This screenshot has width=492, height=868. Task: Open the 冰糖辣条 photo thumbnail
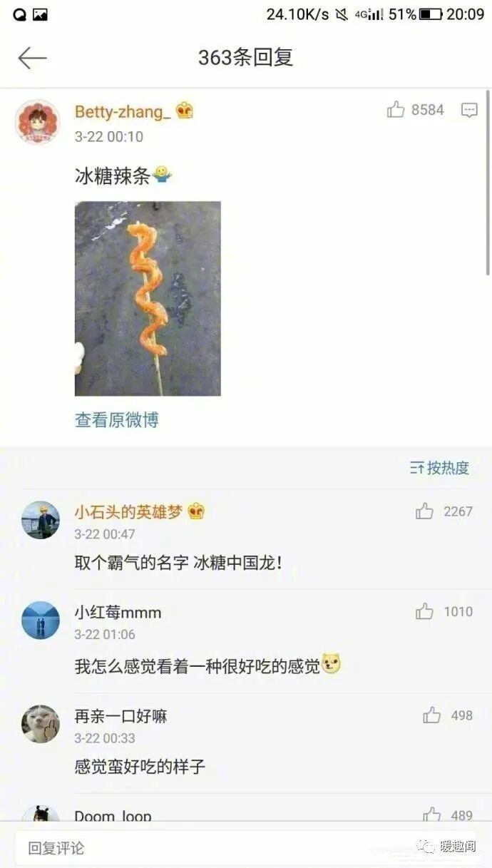[148, 298]
